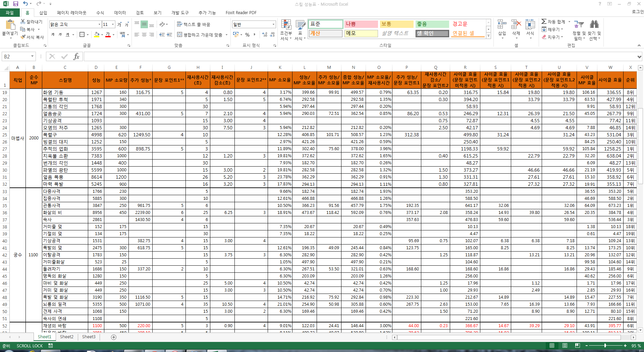
Task: Click the Sort & Filter funnel icon
Action: 579,25
